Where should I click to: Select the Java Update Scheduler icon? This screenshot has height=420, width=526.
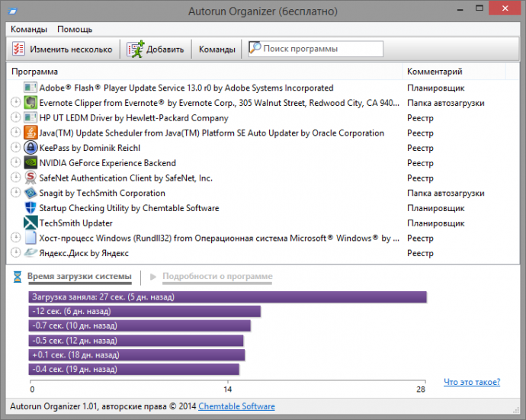[x=30, y=133]
